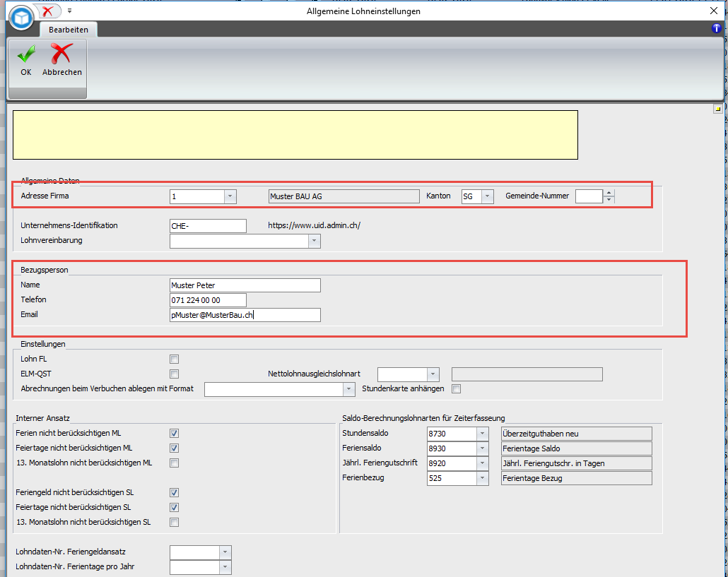This screenshot has height=577, width=728.
Task: Switch to the Bearbeiten tab
Action: 69,30
